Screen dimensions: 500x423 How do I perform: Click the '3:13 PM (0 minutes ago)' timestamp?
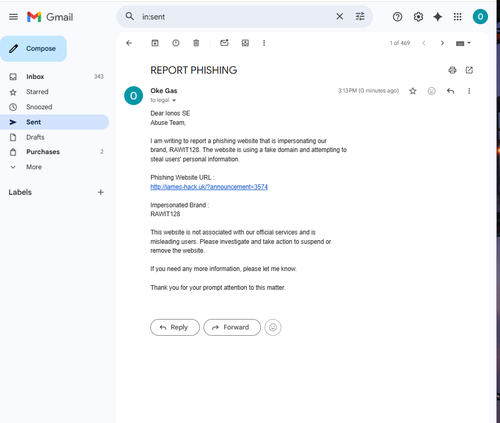tap(368, 91)
